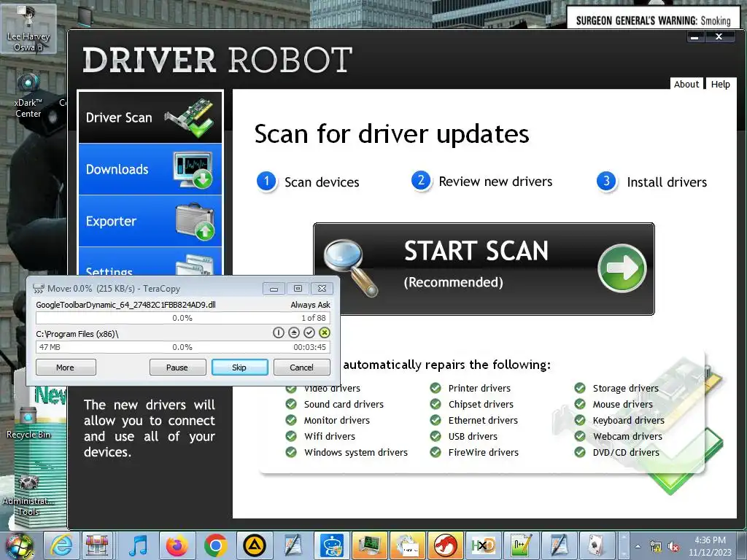Switch to the Downloads tab
Viewport: 747px width, 560px height.
click(150, 169)
